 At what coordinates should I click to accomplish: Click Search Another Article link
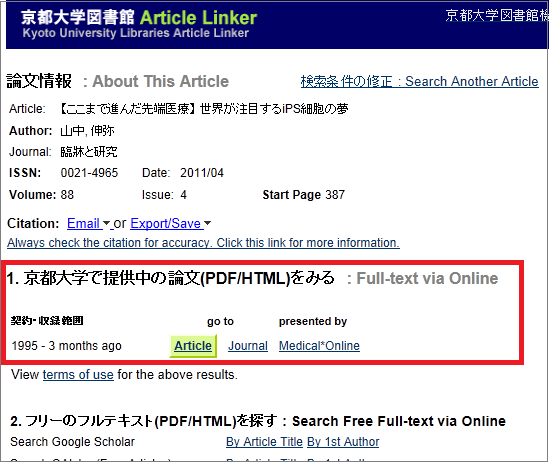click(419, 81)
